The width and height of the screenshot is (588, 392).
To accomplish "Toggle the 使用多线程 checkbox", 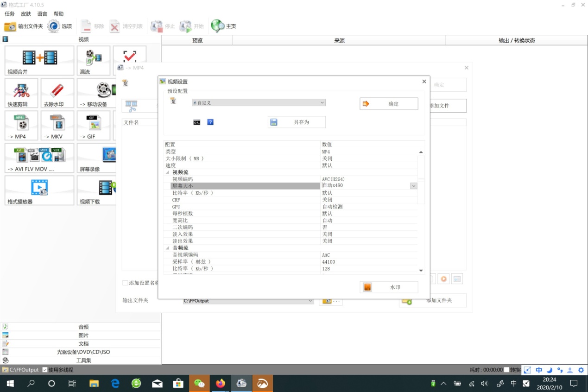I will coord(45,370).
